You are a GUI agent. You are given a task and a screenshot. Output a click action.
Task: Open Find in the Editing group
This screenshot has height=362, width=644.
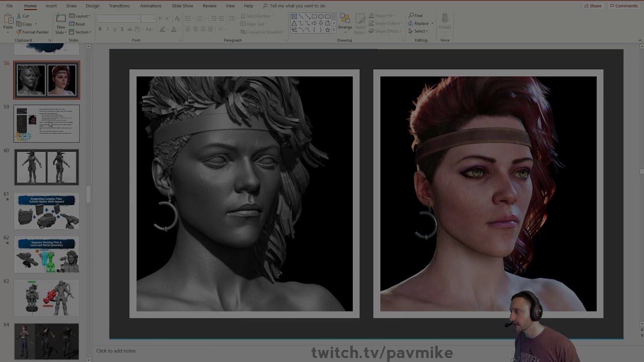point(416,16)
